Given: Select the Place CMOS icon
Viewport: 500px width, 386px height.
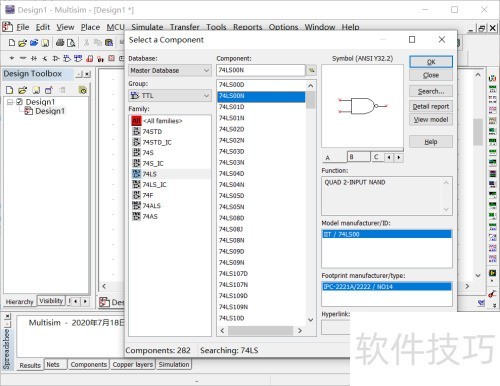Looking at the screenshot, I should [x=78, y=59].
